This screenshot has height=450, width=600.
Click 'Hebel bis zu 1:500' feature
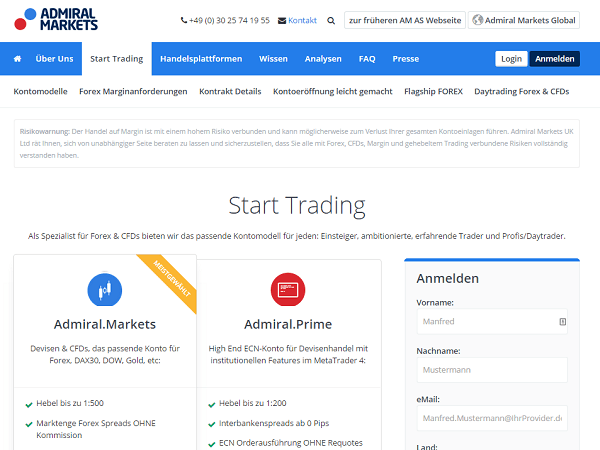coord(70,403)
